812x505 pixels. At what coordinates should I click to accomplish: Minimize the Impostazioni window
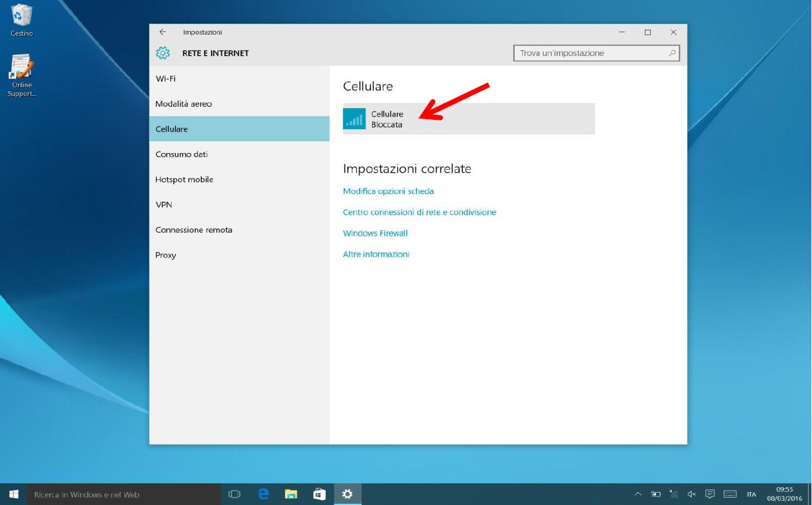click(621, 32)
